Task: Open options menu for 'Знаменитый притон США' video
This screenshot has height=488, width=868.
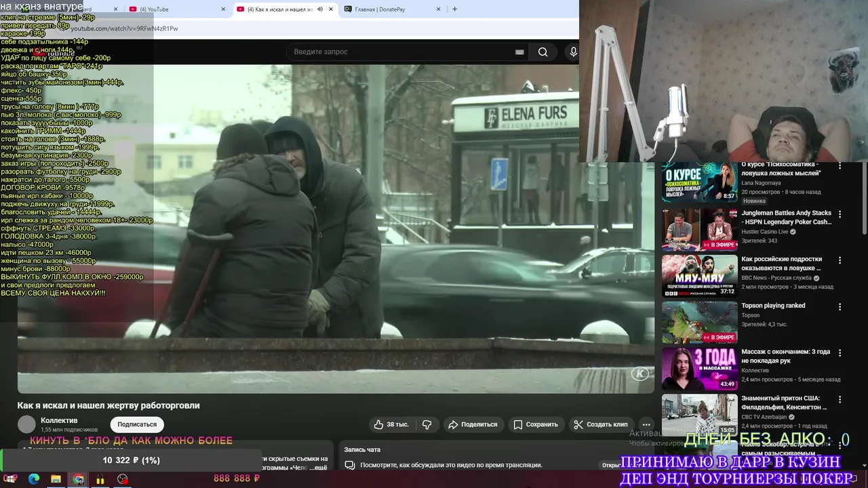Action: point(840,399)
